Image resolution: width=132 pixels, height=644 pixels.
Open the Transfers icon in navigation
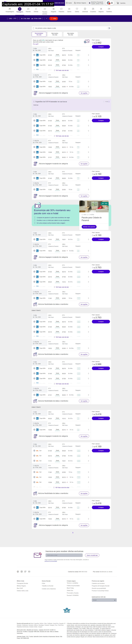click(109, 9)
